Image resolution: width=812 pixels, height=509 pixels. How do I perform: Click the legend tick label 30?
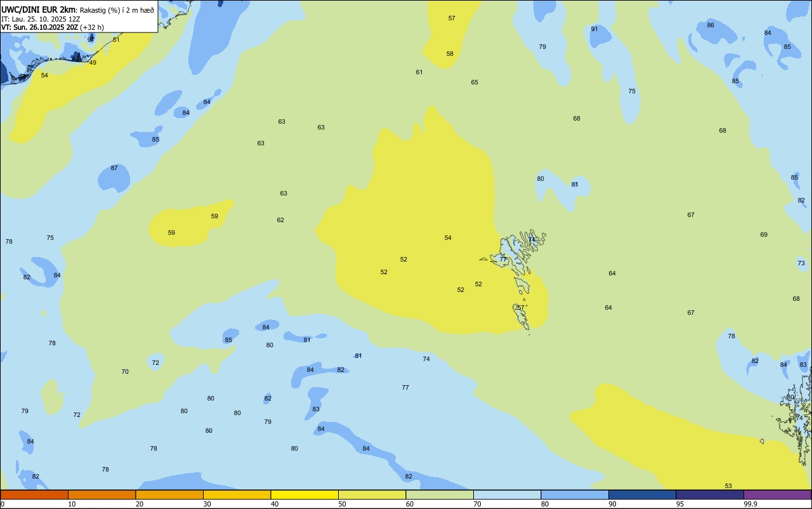coord(207,504)
